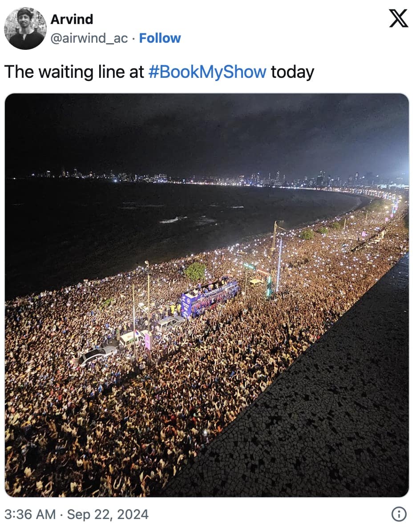Open the X logo link

point(398,19)
